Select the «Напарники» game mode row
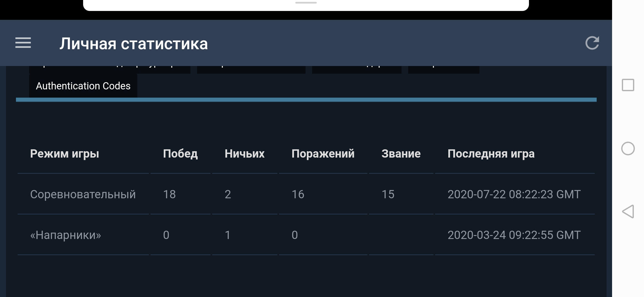 306,235
